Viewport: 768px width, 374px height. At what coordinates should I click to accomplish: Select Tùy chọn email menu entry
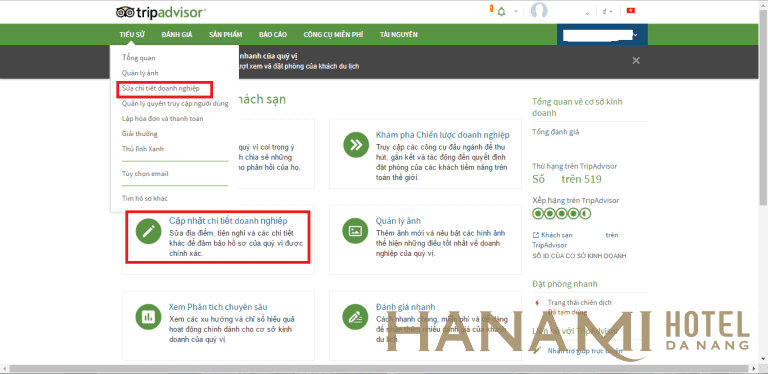[145, 174]
